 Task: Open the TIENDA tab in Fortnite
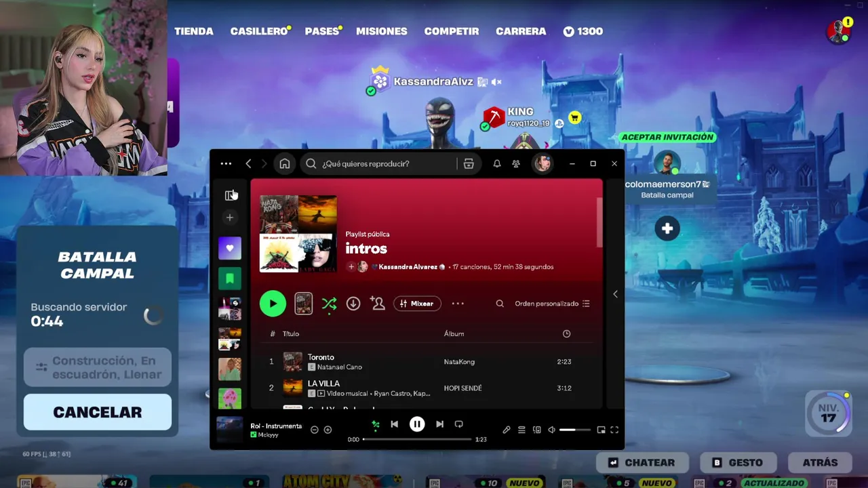tap(194, 31)
